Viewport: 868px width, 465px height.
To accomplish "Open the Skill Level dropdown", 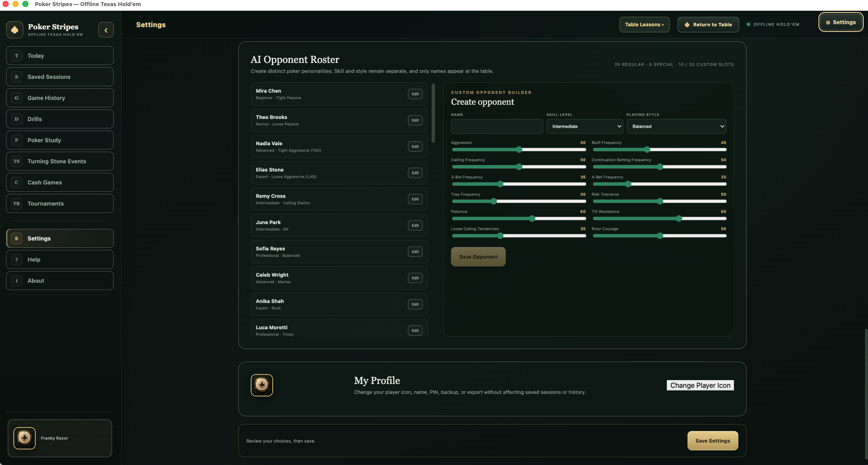I will (x=585, y=126).
